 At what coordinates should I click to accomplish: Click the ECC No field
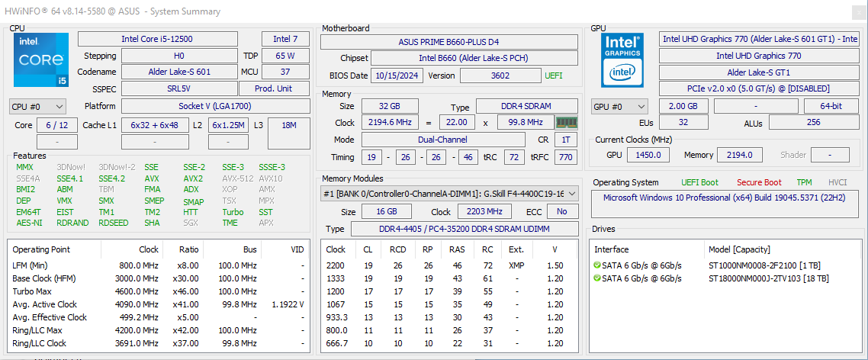pyautogui.click(x=562, y=211)
